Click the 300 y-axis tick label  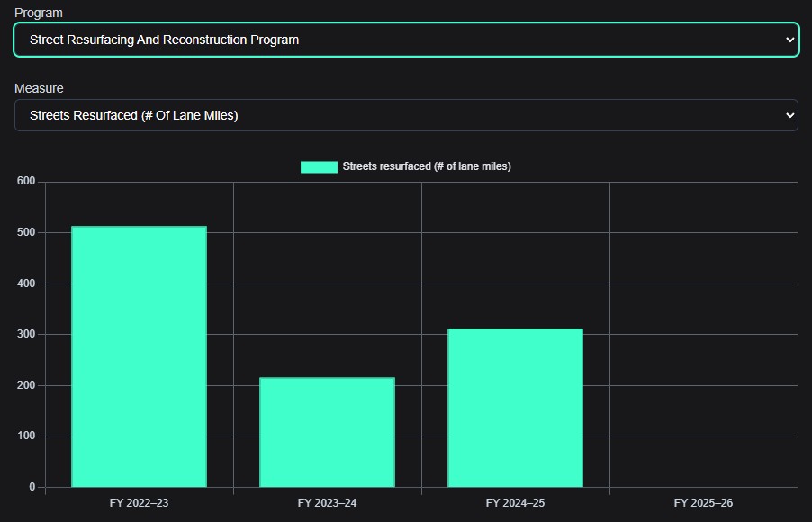point(26,334)
